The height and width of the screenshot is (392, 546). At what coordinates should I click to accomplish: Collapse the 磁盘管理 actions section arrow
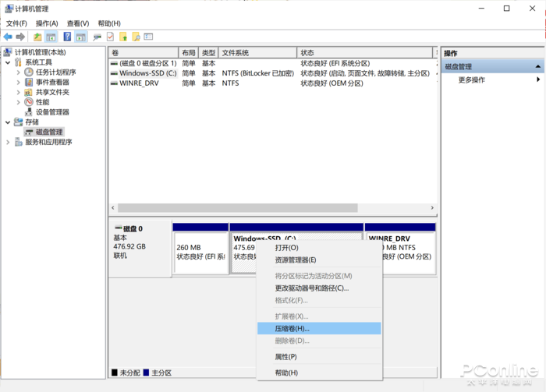(x=538, y=66)
